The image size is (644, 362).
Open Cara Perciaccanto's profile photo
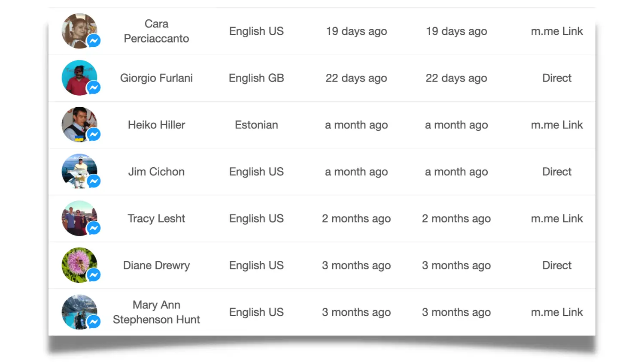click(77, 29)
